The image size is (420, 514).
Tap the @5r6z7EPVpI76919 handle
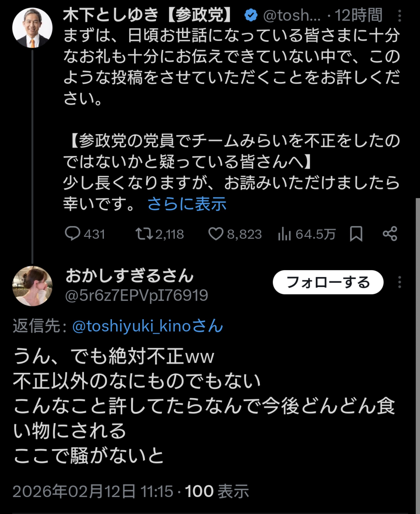click(x=136, y=295)
